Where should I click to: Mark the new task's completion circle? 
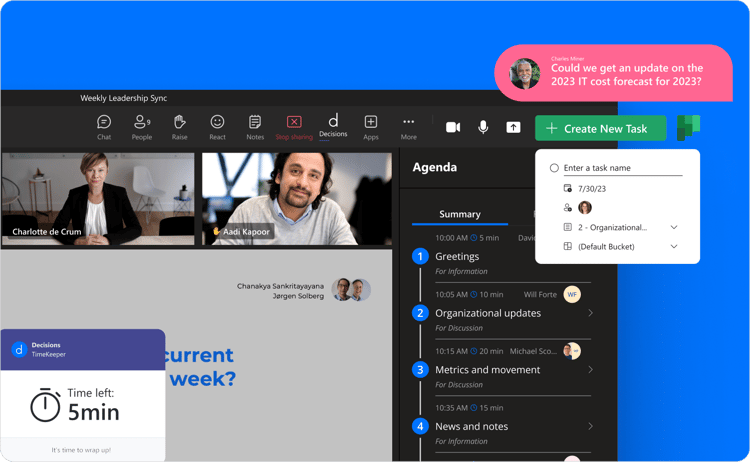[554, 168]
